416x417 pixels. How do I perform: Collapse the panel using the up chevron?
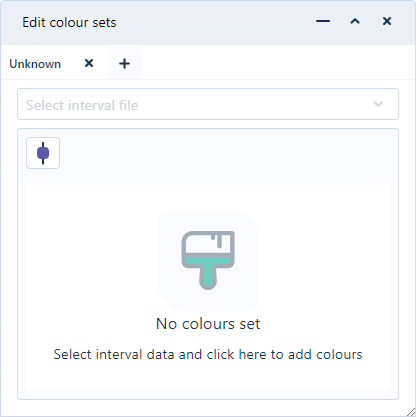click(x=355, y=21)
